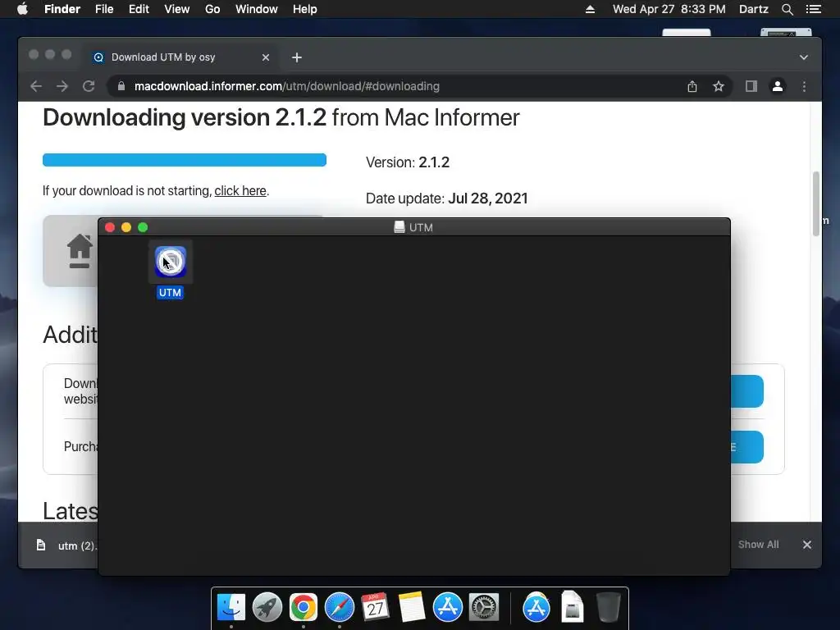This screenshot has width=840, height=630.
Task: Open the Finder menu
Action: (x=62, y=9)
